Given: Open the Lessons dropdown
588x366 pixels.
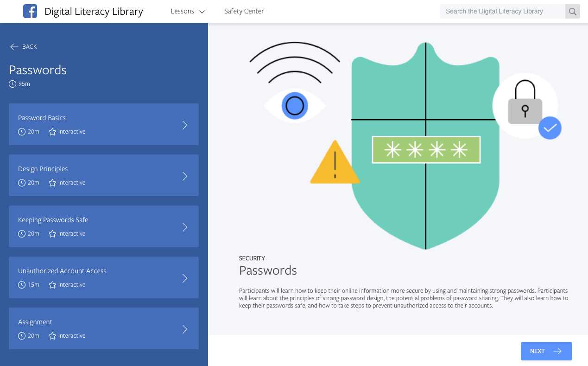Looking at the screenshot, I should [187, 11].
